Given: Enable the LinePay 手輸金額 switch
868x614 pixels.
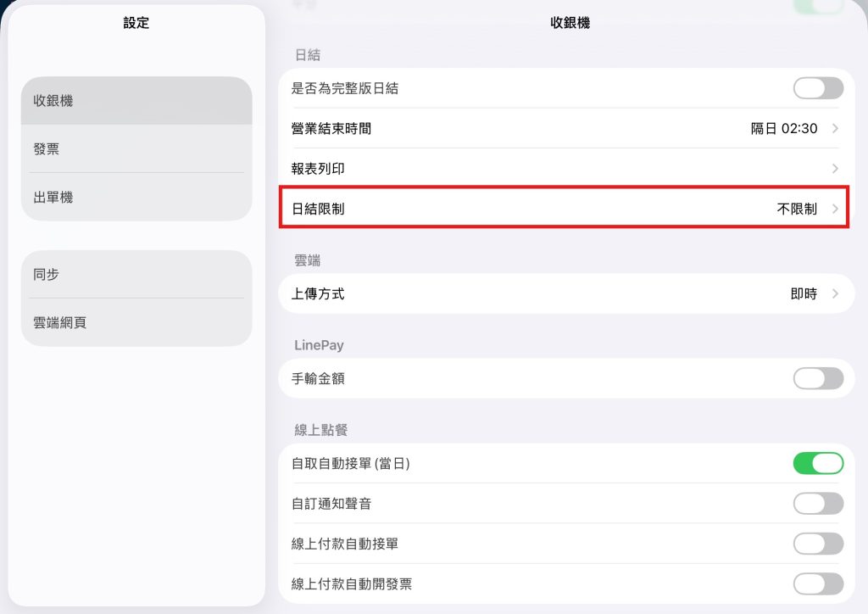Looking at the screenshot, I should point(818,379).
